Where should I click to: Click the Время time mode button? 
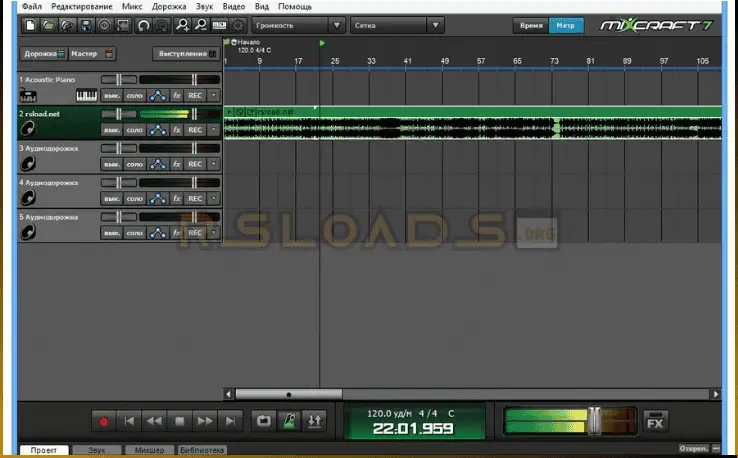pos(529,24)
